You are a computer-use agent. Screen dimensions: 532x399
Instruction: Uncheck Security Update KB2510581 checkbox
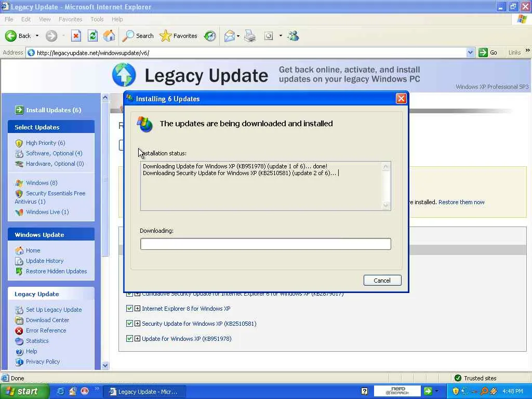coord(129,323)
